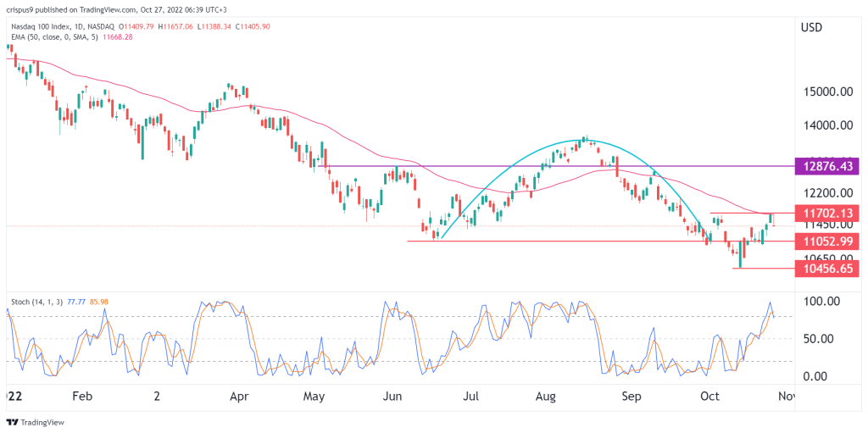Click the Feb label on time axis
This screenshot has width=868, height=433.
pyautogui.click(x=81, y=397)
